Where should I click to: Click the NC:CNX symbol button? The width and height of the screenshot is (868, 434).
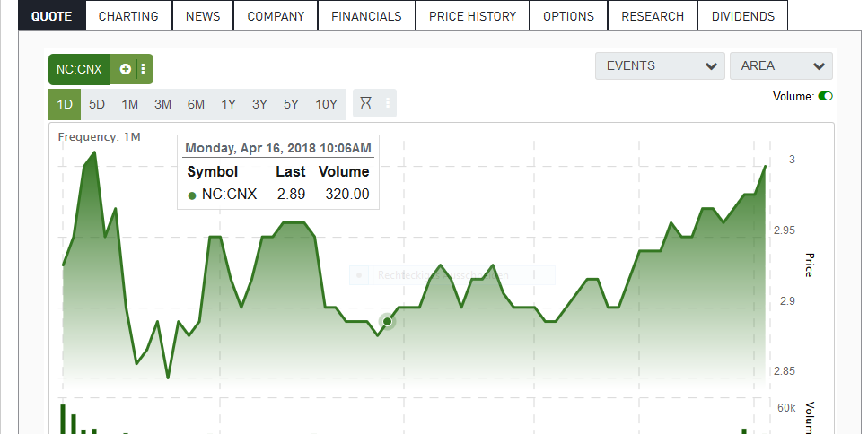point(81,69)
